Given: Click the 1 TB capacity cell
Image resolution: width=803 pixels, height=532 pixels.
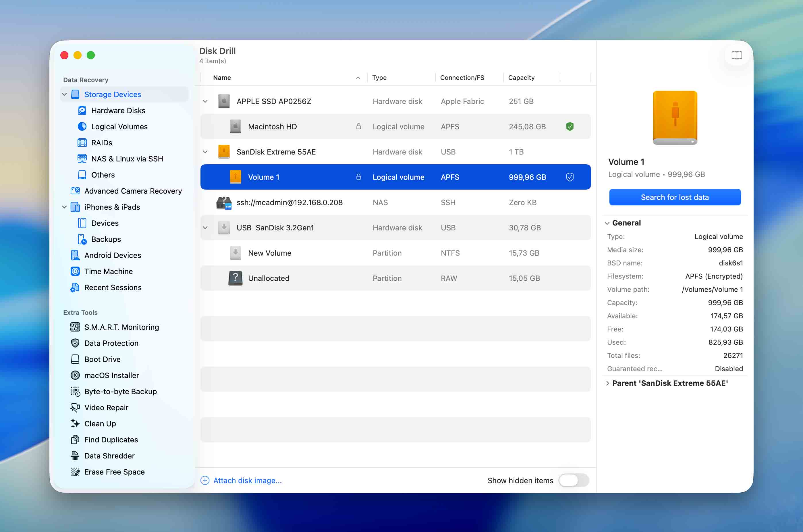Looking at the screenshot, I should click(516, 152).
